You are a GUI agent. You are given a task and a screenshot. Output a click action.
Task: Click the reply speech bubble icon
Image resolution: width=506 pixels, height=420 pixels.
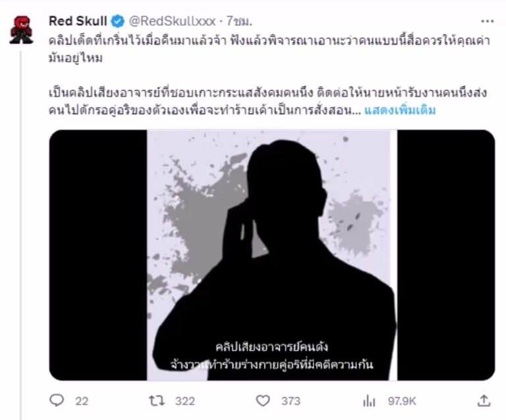tap(57, 401)
